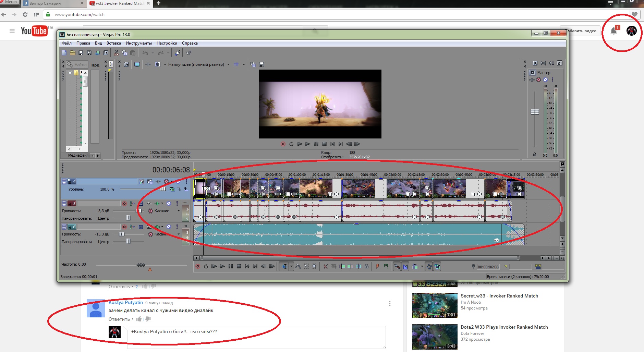Create a new project in Vegas toolbar

pos(64,53)
